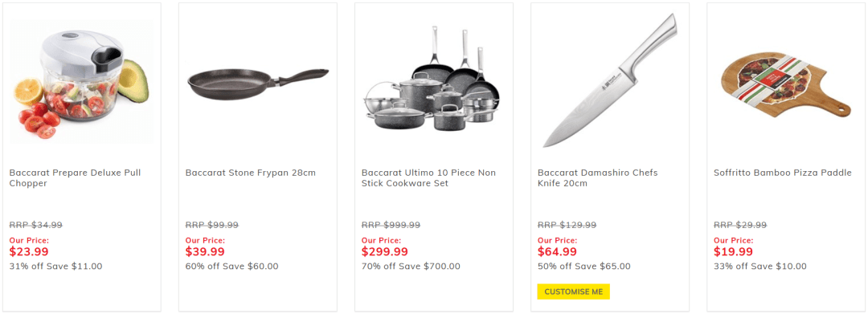Image resolution: width=868 pixels, height=314 pixels.
Task: Click the $64.99 knife price
Action: pyautogui.click(x=557, y=251)
